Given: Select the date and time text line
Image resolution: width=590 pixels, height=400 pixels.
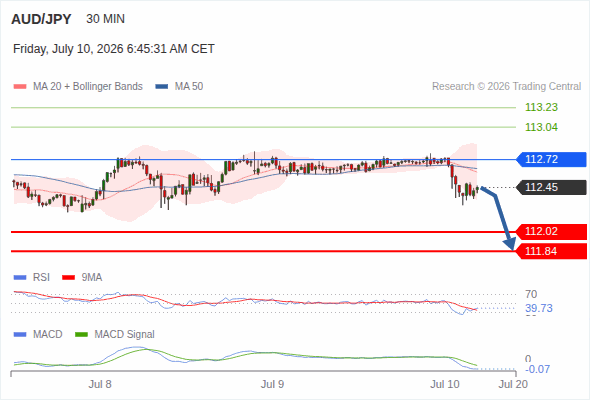Looking at the screenshot, I should coord(114,49).
